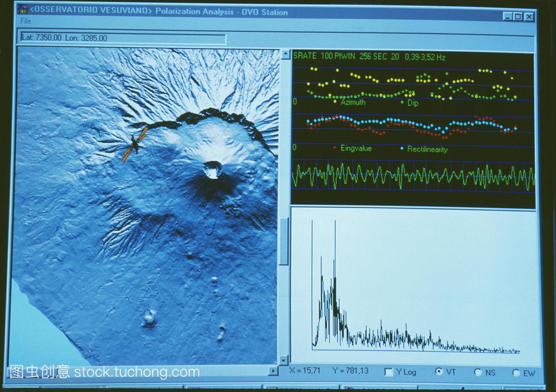The height and width of the screenshot is (392, 556).
Task: Click the Polarization Analysis window title bar
Action: [x=275, y=12]
